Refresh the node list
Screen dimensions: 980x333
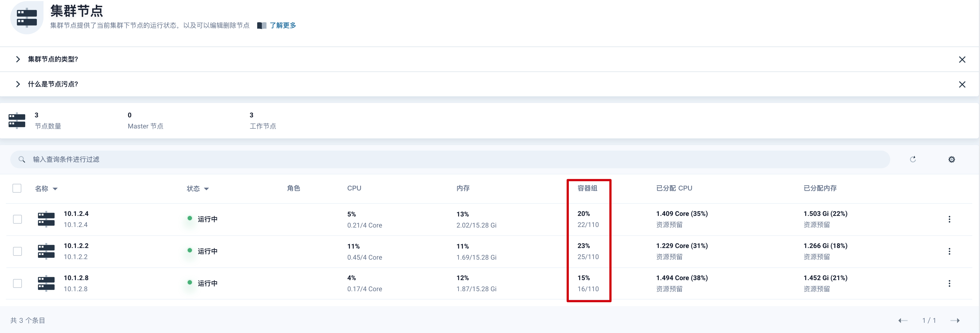click(913, 159)
